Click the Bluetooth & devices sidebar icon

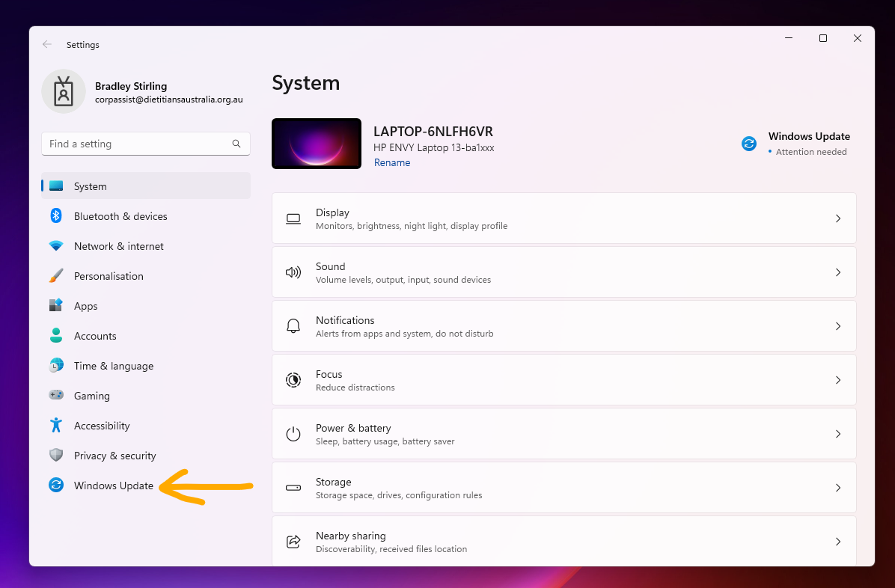(x=56, y=216)
